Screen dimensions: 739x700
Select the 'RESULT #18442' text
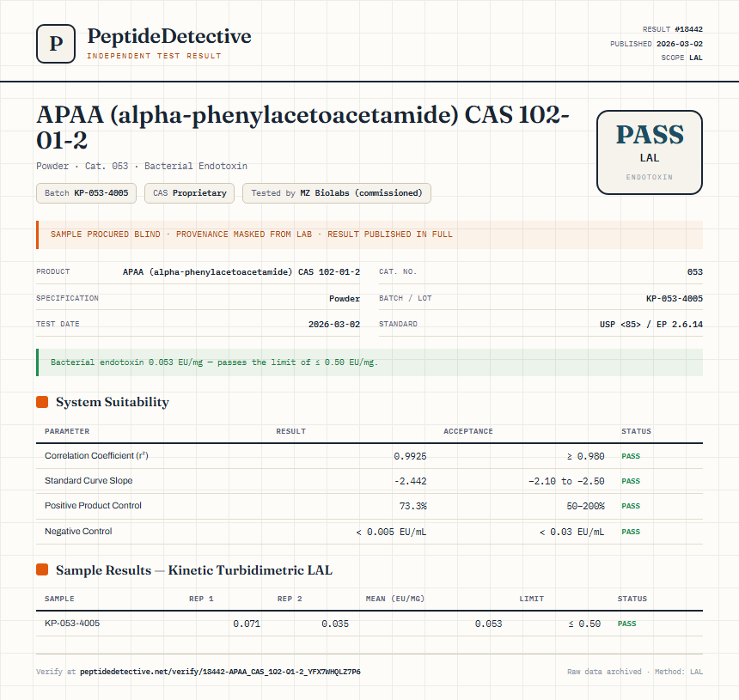pos(673,29)
